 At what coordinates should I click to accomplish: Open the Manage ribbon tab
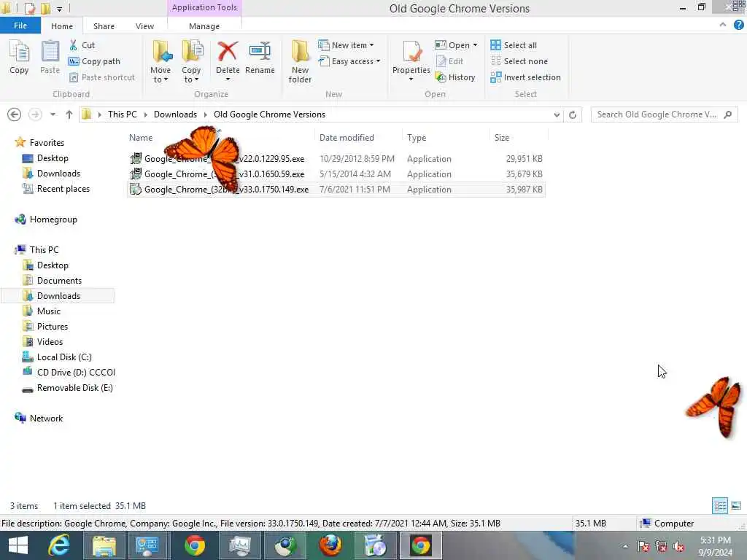click(x=204, y=26)
